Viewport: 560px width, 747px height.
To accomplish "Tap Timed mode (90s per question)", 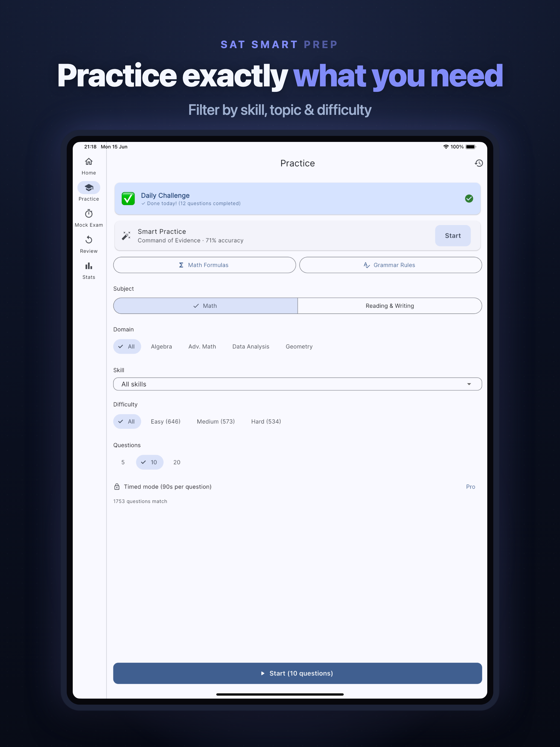I will (168, 487).
